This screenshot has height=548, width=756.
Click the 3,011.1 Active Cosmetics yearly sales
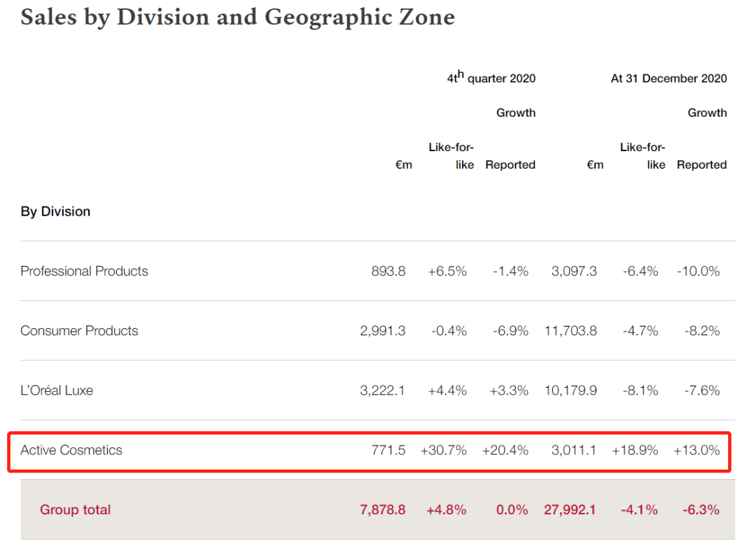pyautogui.click(x=574, y=450)
